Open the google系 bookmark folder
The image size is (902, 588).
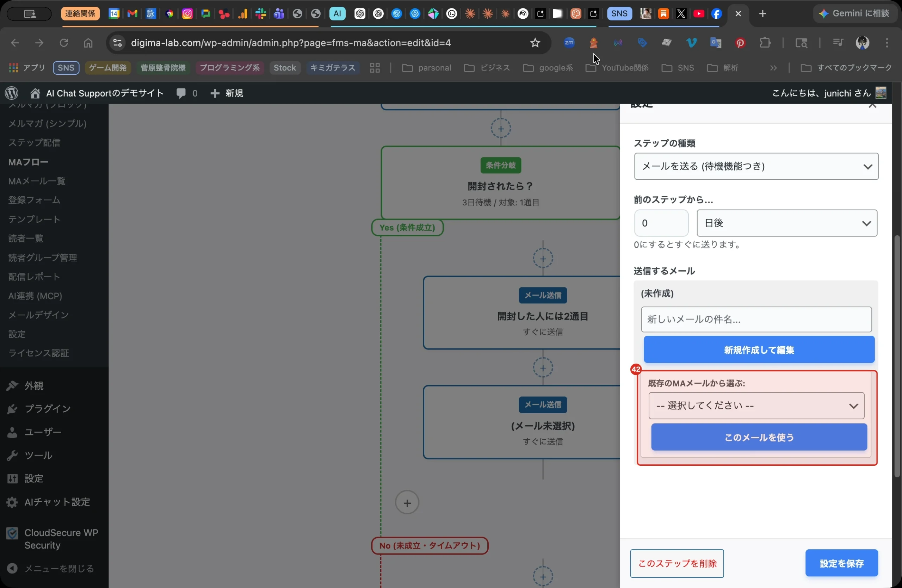[x=548, y=68]
